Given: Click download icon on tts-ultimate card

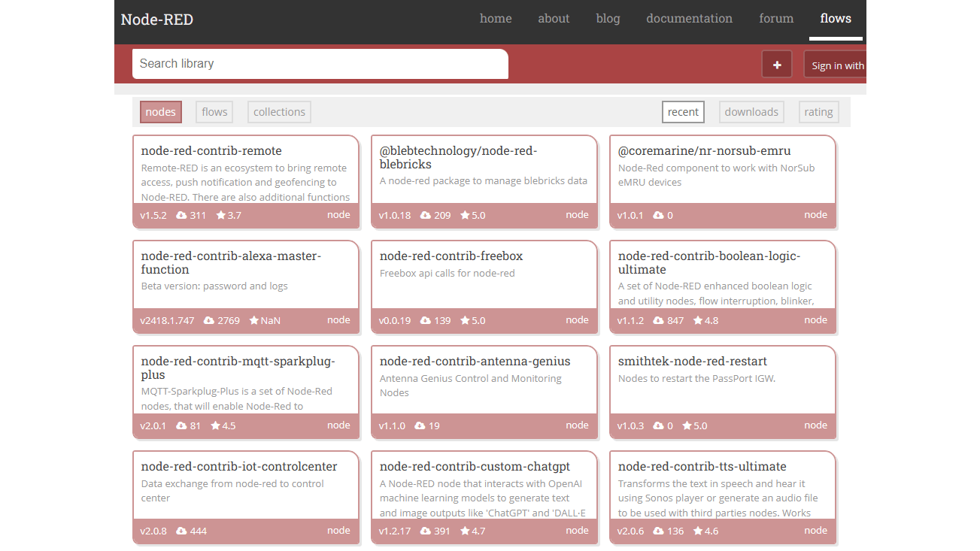Looking at the screenshot, I should 659,531.
